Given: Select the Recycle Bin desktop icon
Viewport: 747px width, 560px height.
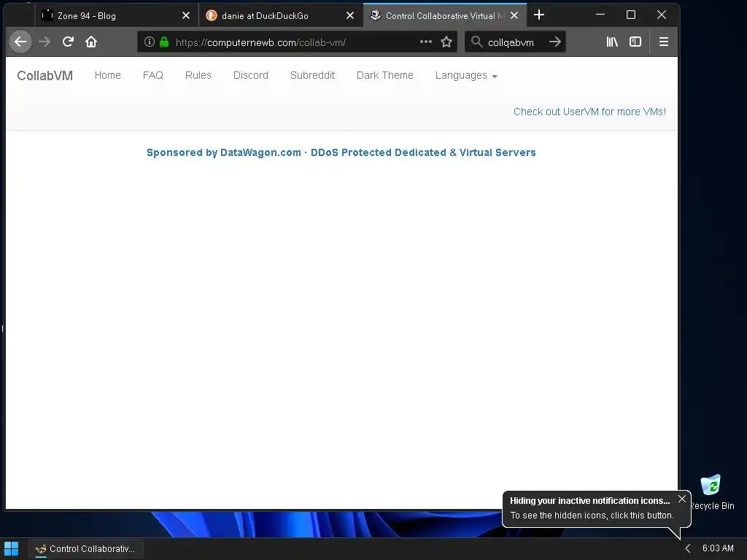Looking at the screenshot, I should [711, 492].
